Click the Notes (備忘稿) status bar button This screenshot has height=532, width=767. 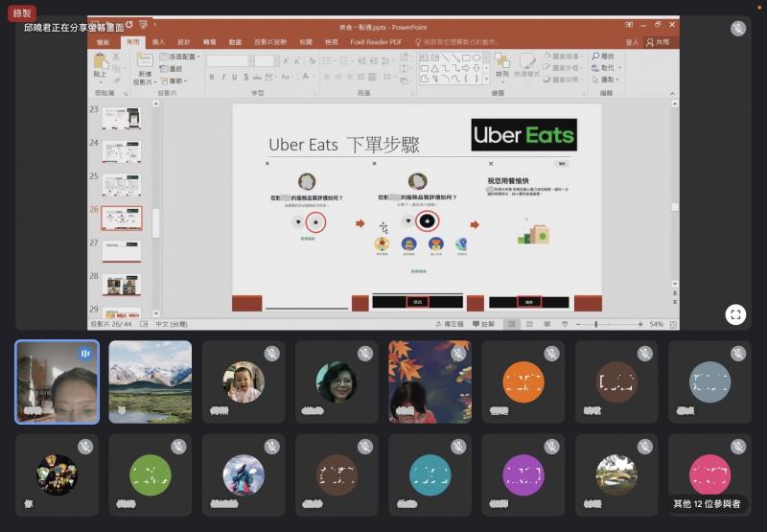[x=450, y=324]
